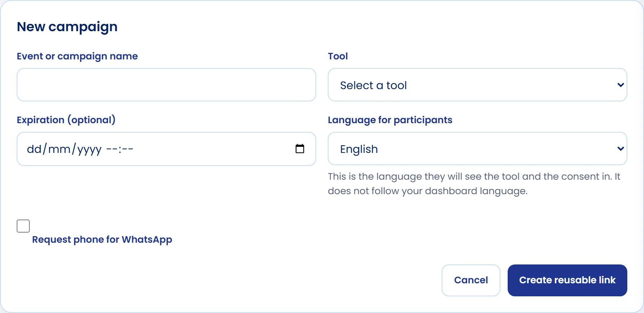The width and height of the screenshot is (644, 313).
Task: Focus the Event or campaign name input
Action: [x=166, y=85]
